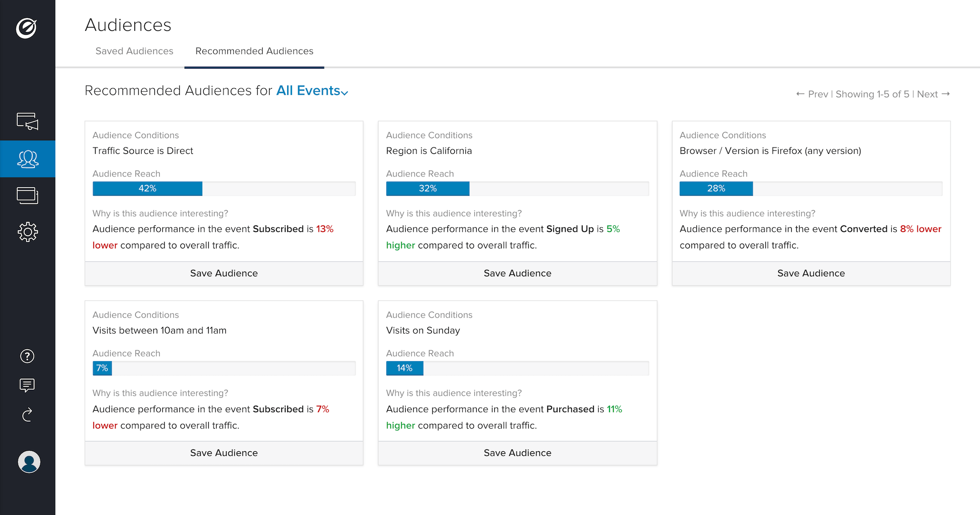Switch to the Saved Audiences tab
This screenshot has height=515, width=980.
click(x=134, y=51)
